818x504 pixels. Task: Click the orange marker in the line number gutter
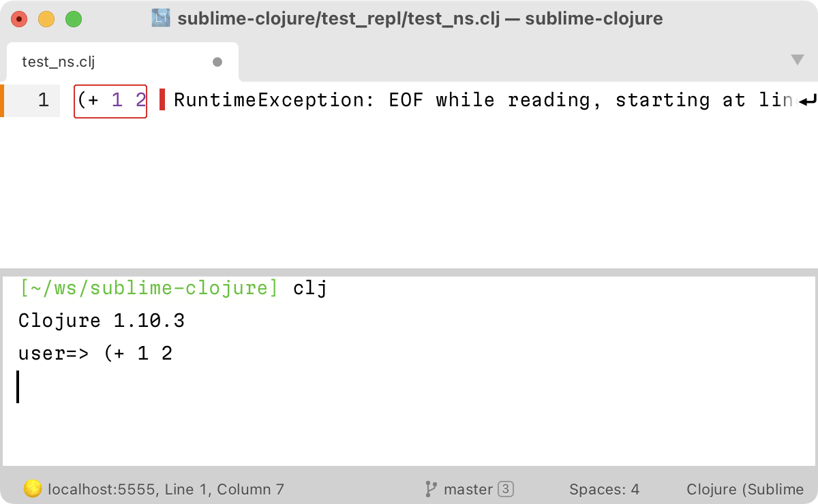coord(3,100)
